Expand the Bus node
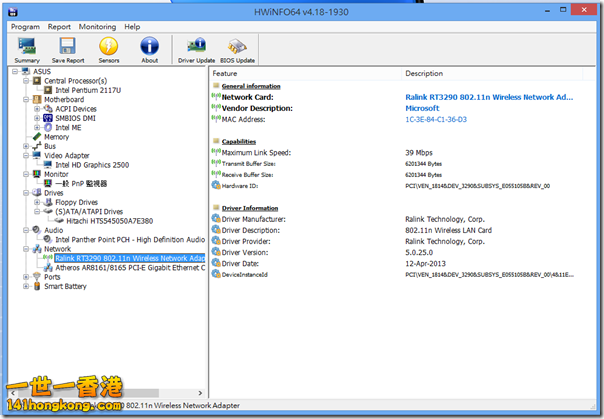Image resolution: width=604 pixels, height=419 pixels. coord(26,146)
